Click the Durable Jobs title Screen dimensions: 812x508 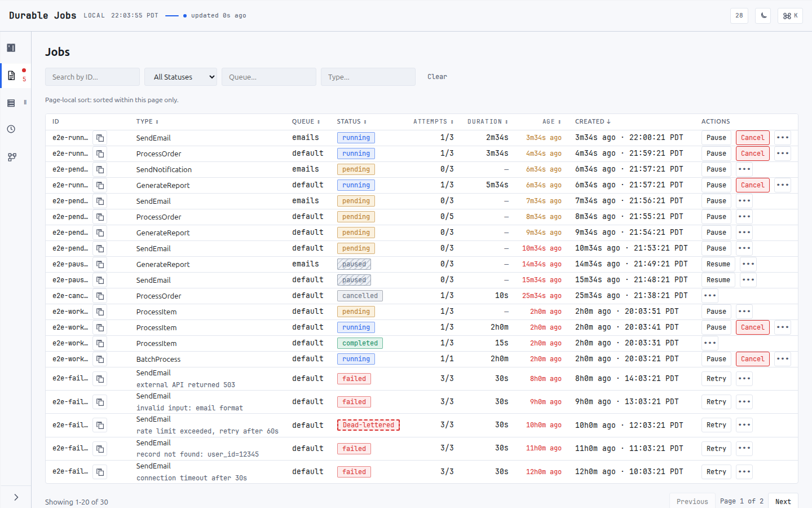click(42, 16)
